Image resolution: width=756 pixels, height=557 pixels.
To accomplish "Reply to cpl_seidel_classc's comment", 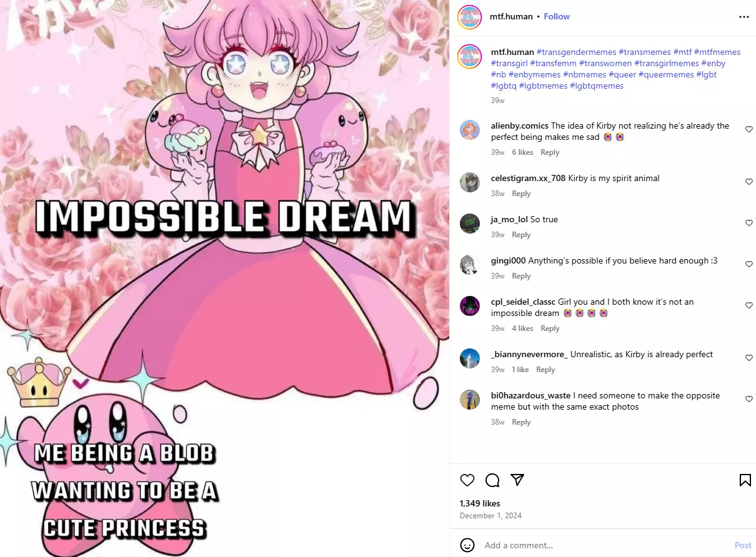I will click(x=550, y=328).
